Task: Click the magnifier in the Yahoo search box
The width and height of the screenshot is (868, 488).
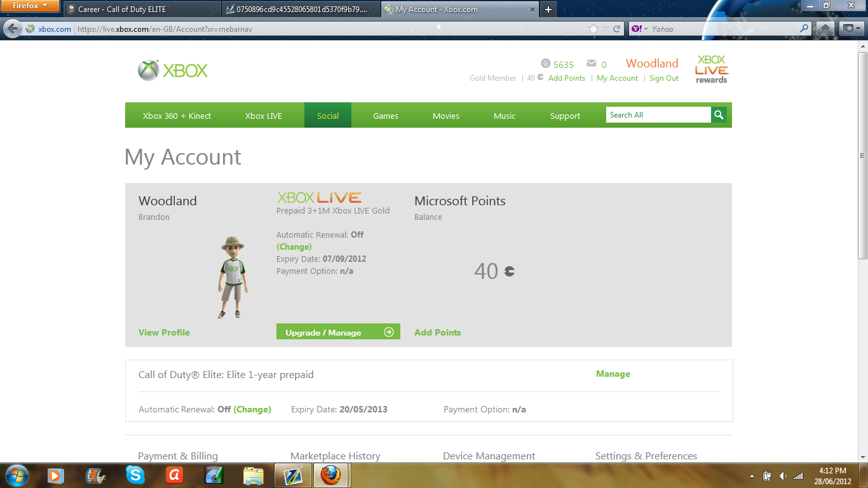Action: [804, 29]
